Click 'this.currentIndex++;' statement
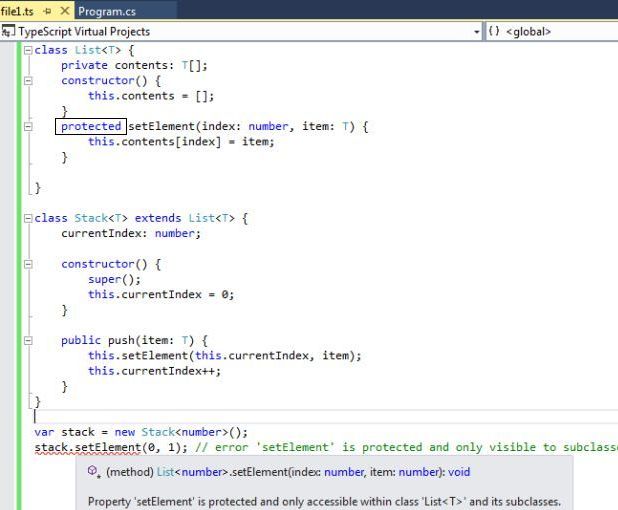The image size is (618, 510). point(154,371)
